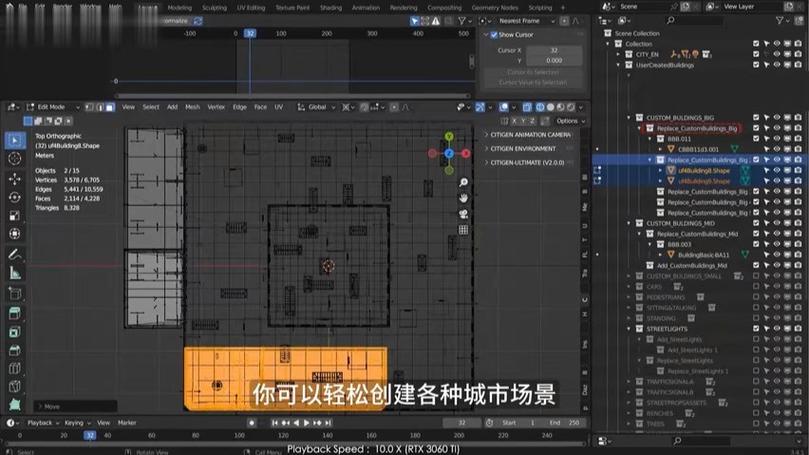Select the Bevel tool
Screen dimensions: 809x455
[15, 350]
